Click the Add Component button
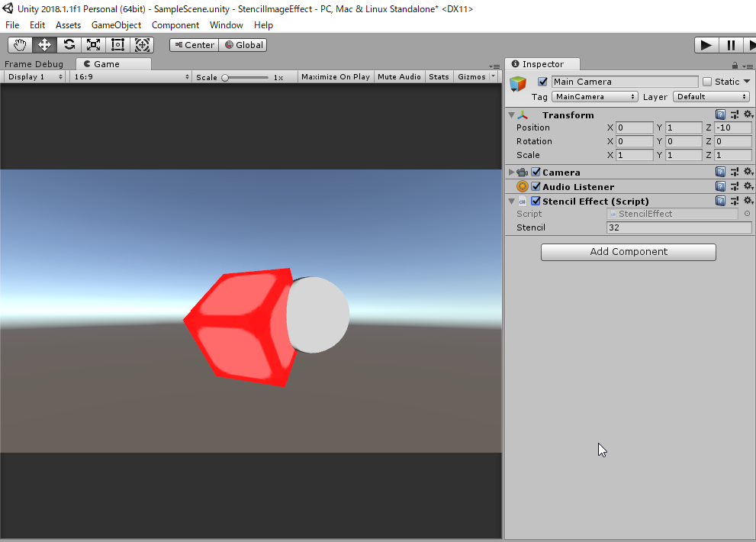 pyautogui.click(x=628, y=252)
